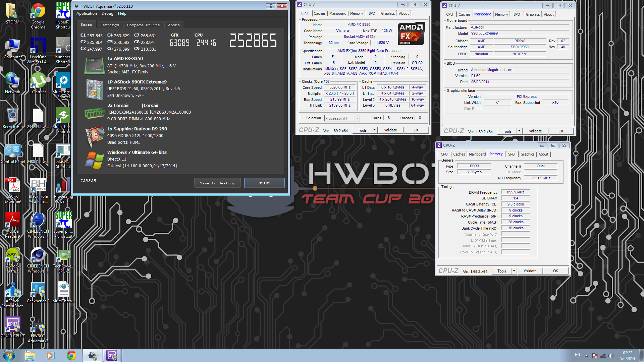Open Windows Explorer from the taskbar
Screen dimensions: 644x362
point(30,355)
